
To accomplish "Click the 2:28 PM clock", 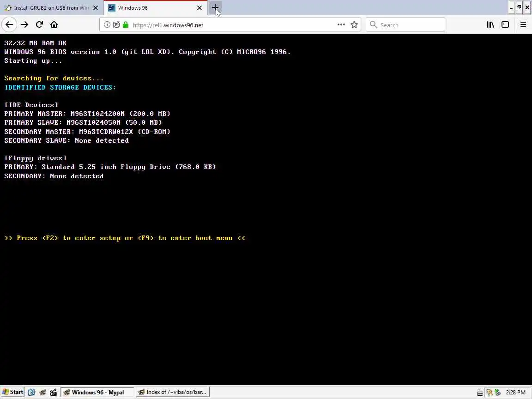I will click(516, 393).
